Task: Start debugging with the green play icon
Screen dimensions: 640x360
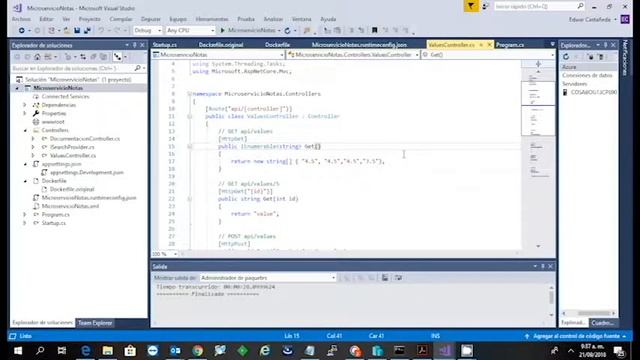Action: pyautogui.click(x=222, y=31)
